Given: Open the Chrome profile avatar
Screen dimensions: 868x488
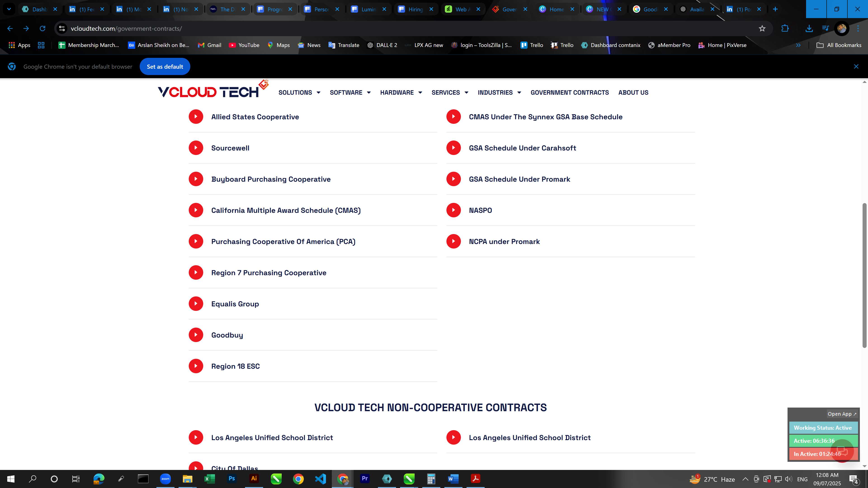Looking at the screenshot, I should [x=841, y=29].
